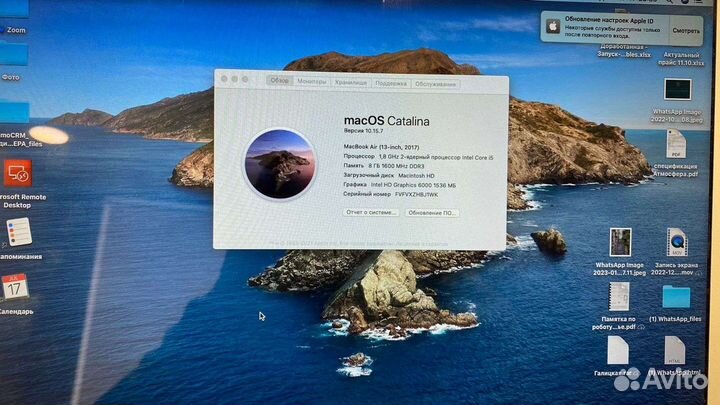Viewport: 720px width, 405px height.
Task: Click Смотреть in Apple ID notification
Action: pos(686,31)
